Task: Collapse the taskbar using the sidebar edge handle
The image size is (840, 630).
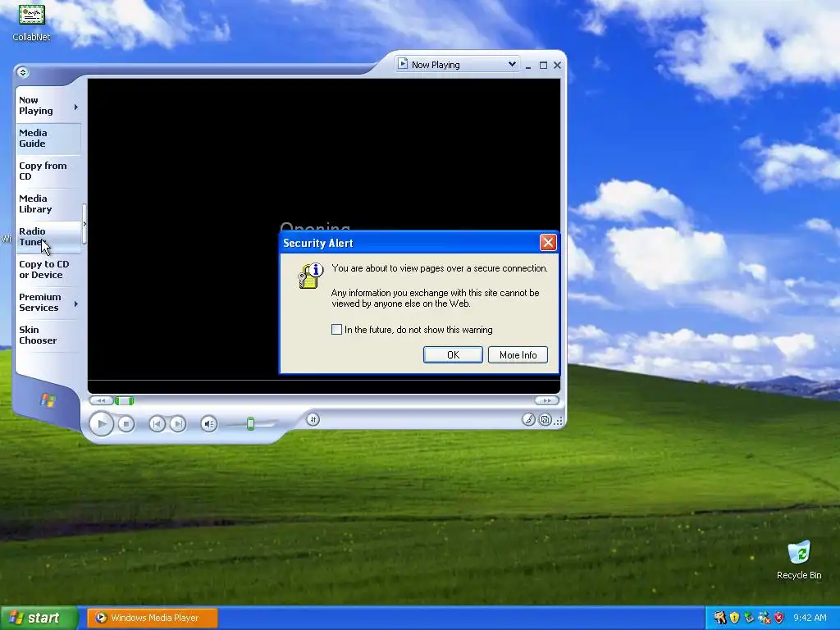Action: (x=84, y=224)
